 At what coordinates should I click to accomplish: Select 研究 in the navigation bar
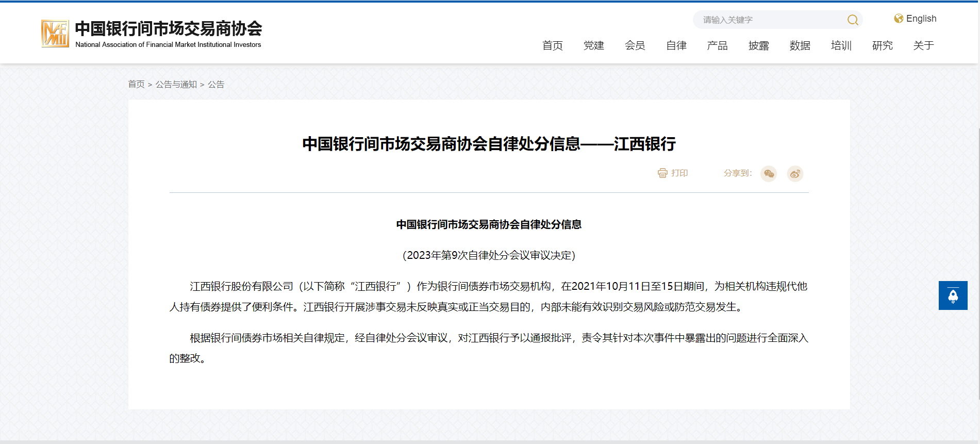[x=883, y=45]
